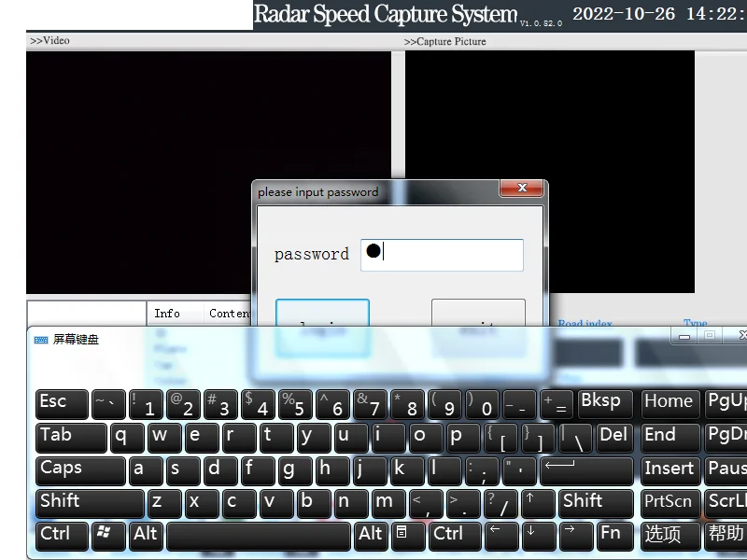Click the password input field
This screenshot has height=560, width=747.
[442, 255]
